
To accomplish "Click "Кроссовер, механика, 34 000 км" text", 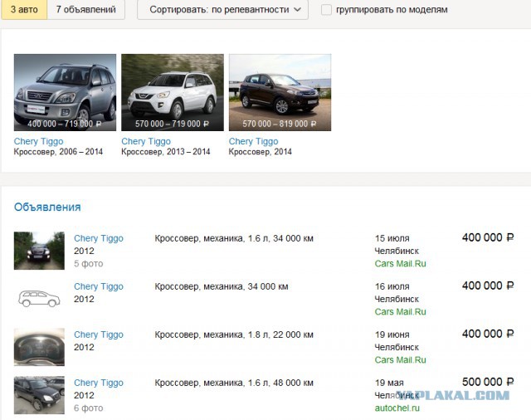I will [x=222, y=286].
